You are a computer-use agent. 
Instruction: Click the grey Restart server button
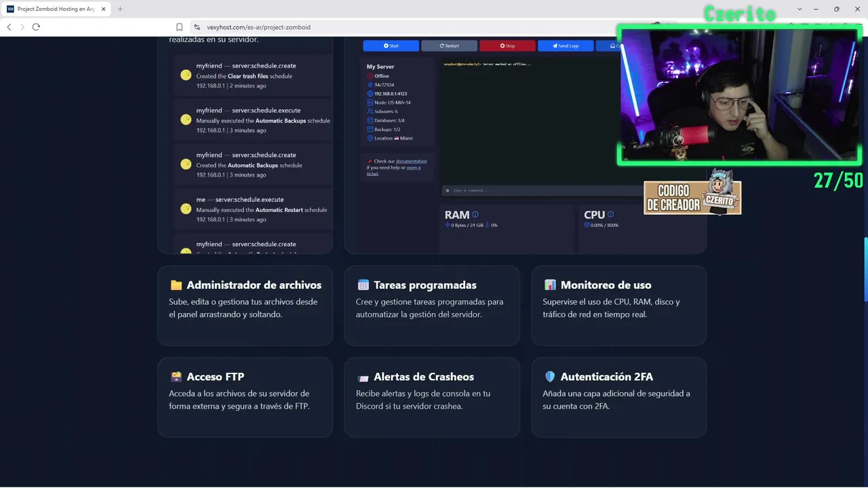[449, 46]
